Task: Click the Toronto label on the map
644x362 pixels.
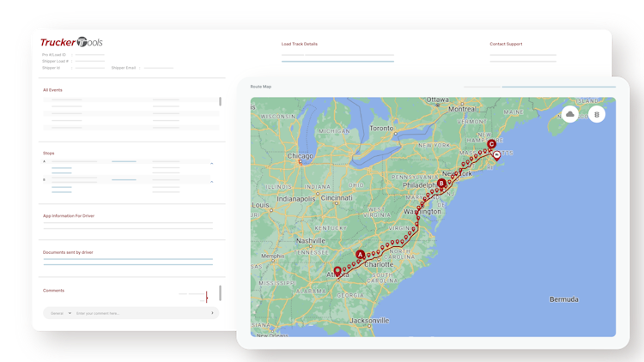Action: [381, 128]
